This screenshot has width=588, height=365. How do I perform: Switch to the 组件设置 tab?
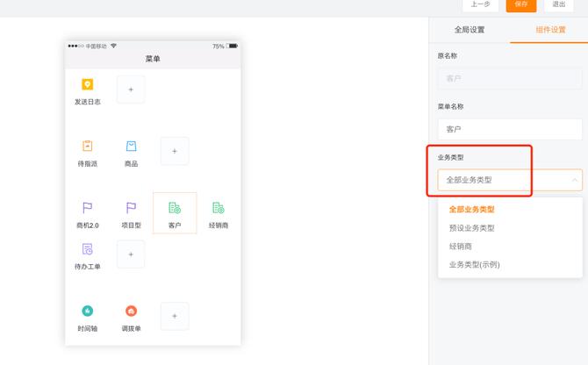tap(550, 30)
